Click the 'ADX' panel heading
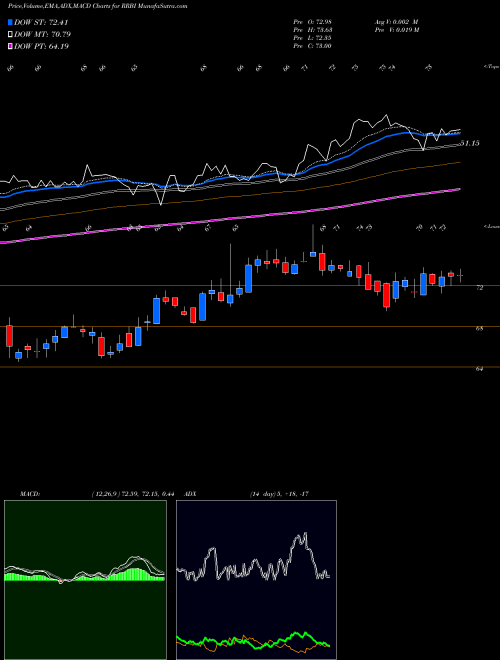 pos(191,494)
